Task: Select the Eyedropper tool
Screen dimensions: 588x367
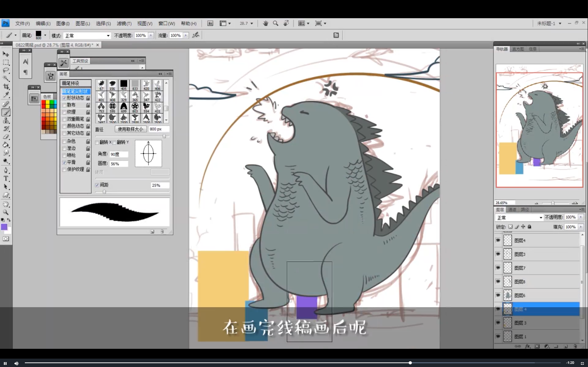Action: [6, 95]
